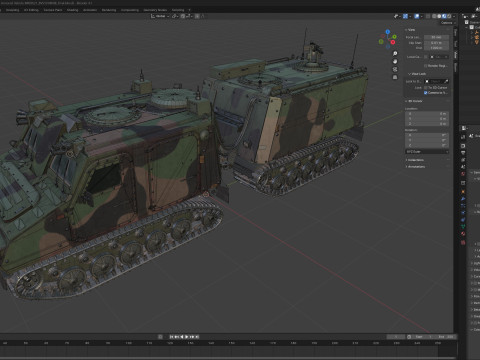Click the blue Z axis on gizmo
480x360 pixels.
[x=388, y=32]
